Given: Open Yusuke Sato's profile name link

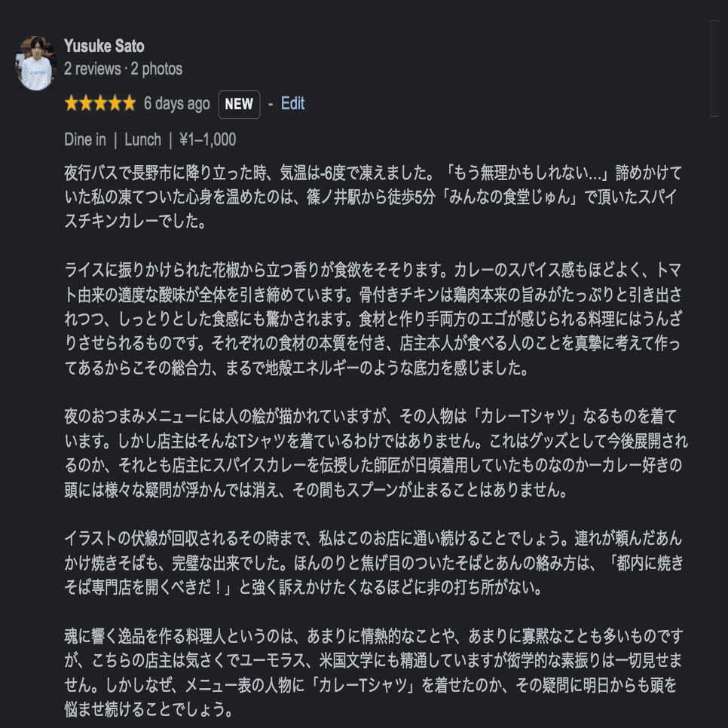Looking at the screenshot, I should (104, 47).
